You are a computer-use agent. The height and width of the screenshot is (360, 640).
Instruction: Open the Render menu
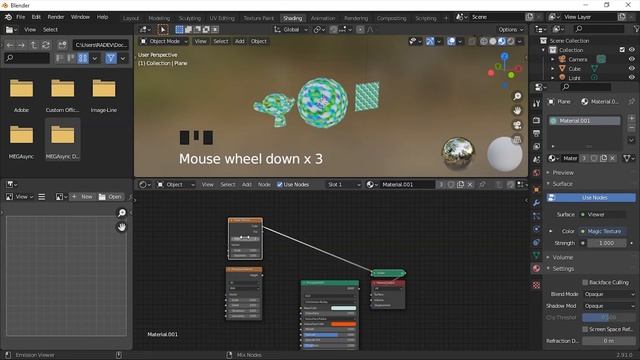click(56, 17)
